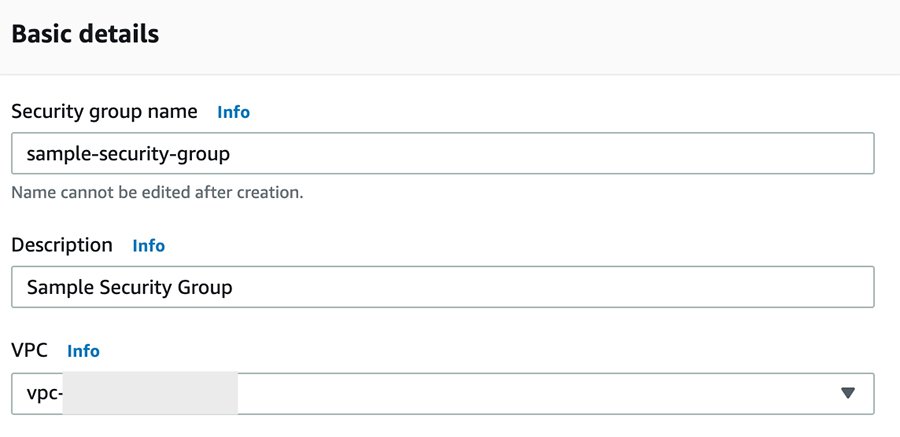
Task: Click the Info link beside VPC
Action: coord(83,351)
